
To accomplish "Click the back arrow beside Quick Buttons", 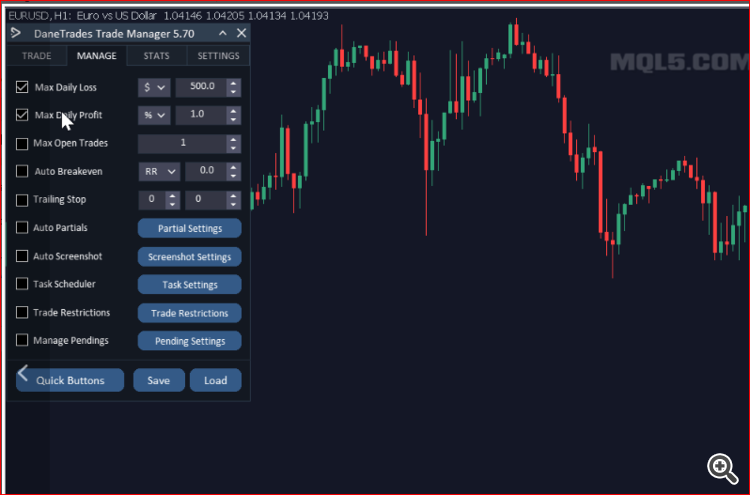I will click(x=22, y=373).
